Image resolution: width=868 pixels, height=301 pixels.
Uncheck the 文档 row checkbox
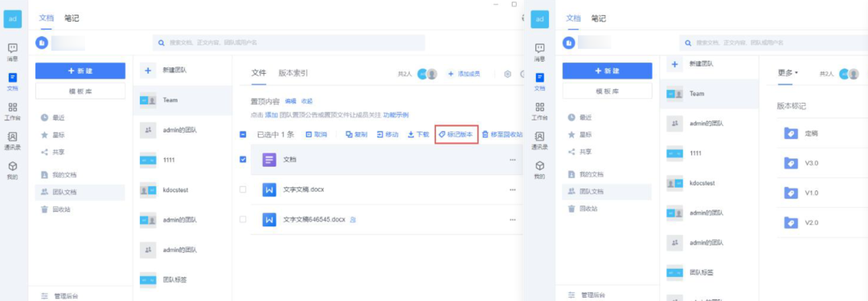[x=243, y=160]
